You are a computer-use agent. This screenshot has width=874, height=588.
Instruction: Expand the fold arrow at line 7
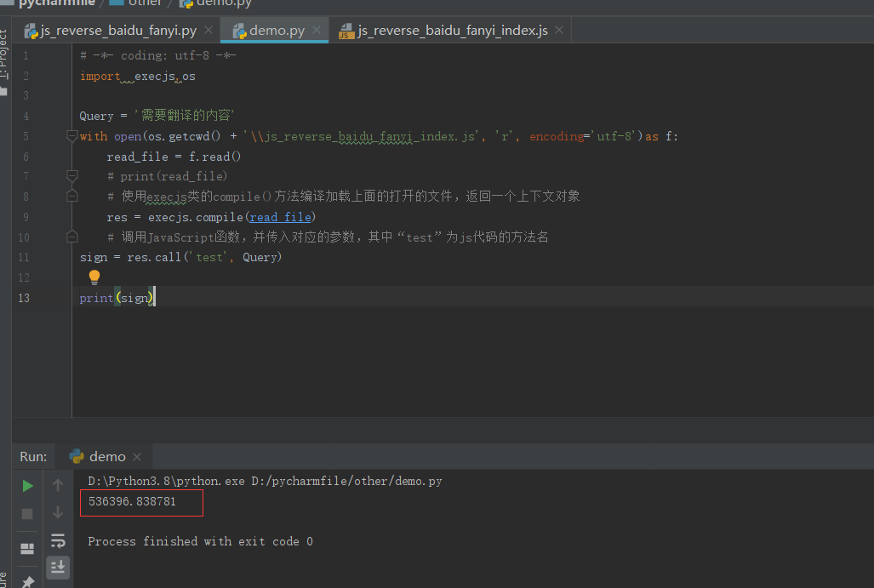click(71, 175)
